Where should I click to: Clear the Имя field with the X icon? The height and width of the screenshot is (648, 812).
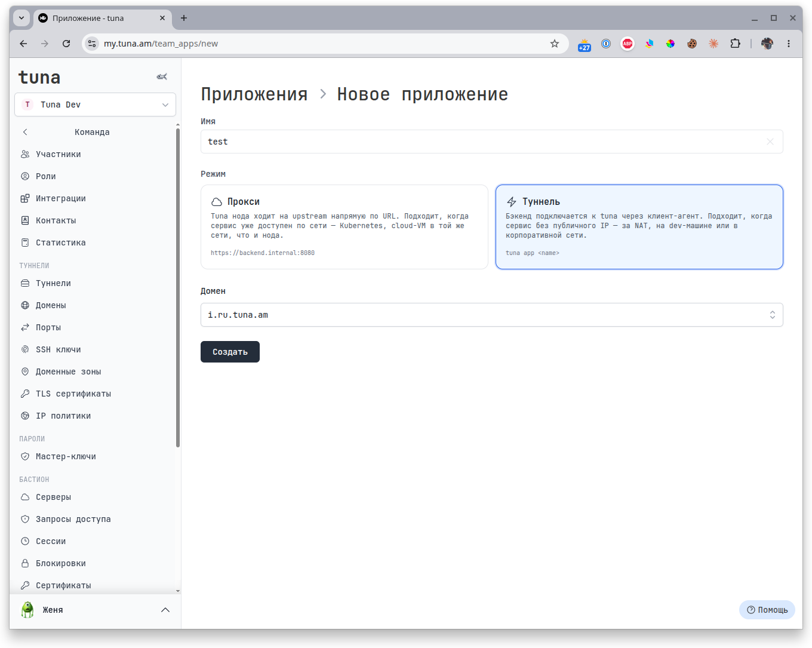[x=770, y=142]
